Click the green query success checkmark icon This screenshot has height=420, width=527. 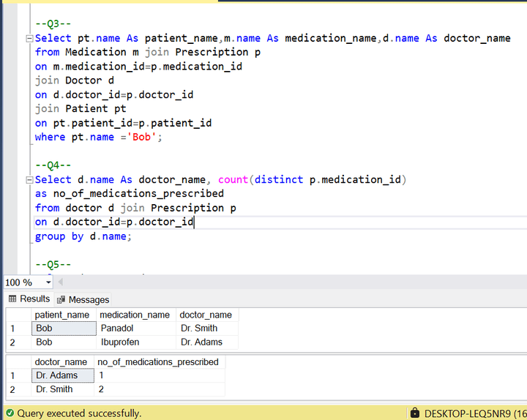click(9, 413)
